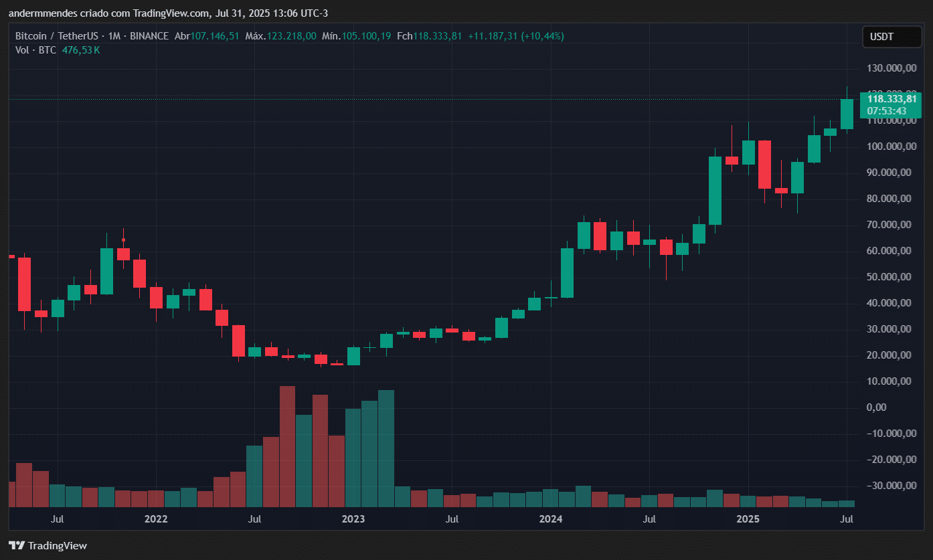Viewport: 933px width, 560px height.
Task: Click the 10.000,00 price axis label
Action: (890, 381)
